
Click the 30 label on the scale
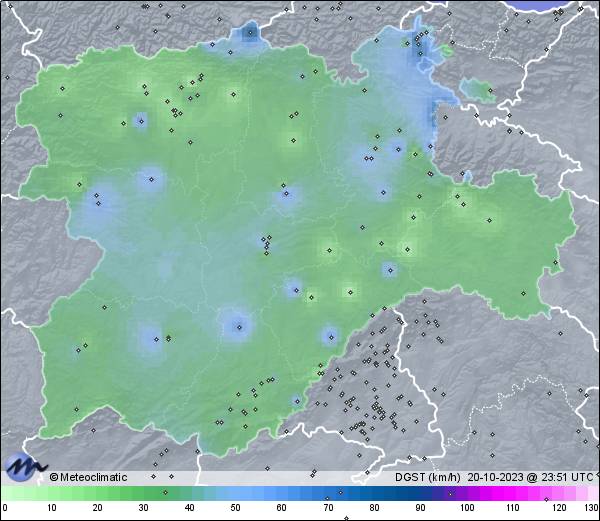click(143, 508)
